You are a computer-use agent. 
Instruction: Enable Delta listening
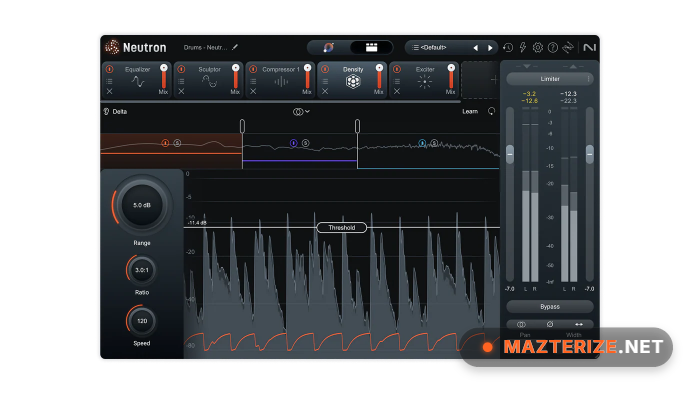coord(116,112)
